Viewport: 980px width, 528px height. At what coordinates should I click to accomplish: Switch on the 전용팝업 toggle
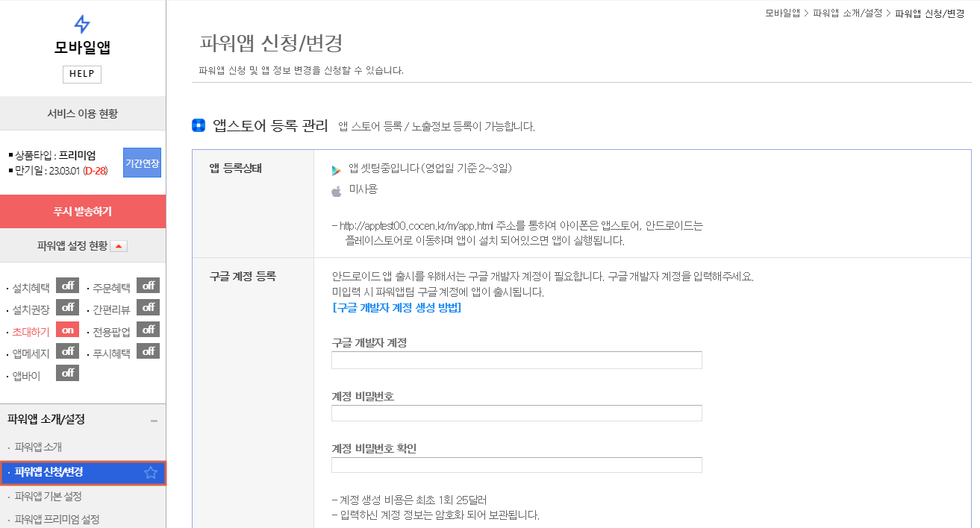148,329
